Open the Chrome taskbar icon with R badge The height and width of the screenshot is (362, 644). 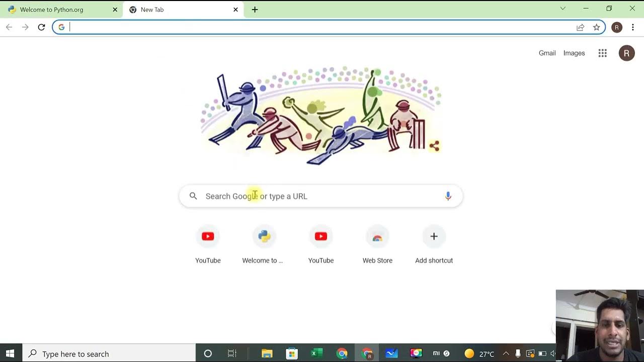[367, 353]
